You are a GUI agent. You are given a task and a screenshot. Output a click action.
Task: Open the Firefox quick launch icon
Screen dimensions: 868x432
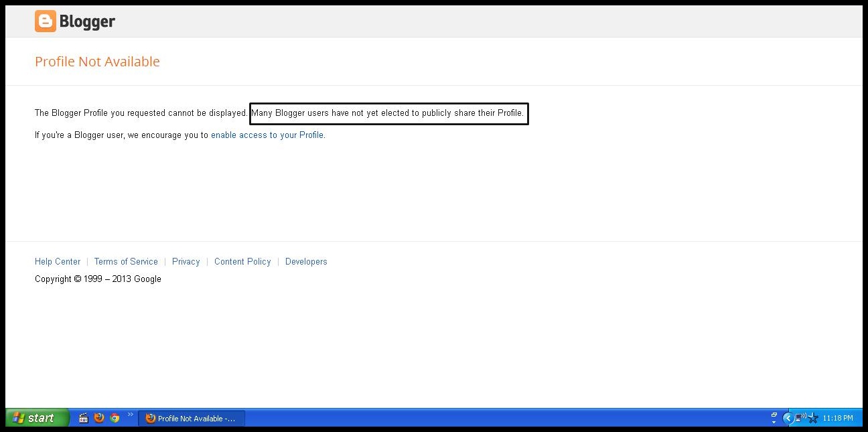pyautogui.click(x=99, y=418)
